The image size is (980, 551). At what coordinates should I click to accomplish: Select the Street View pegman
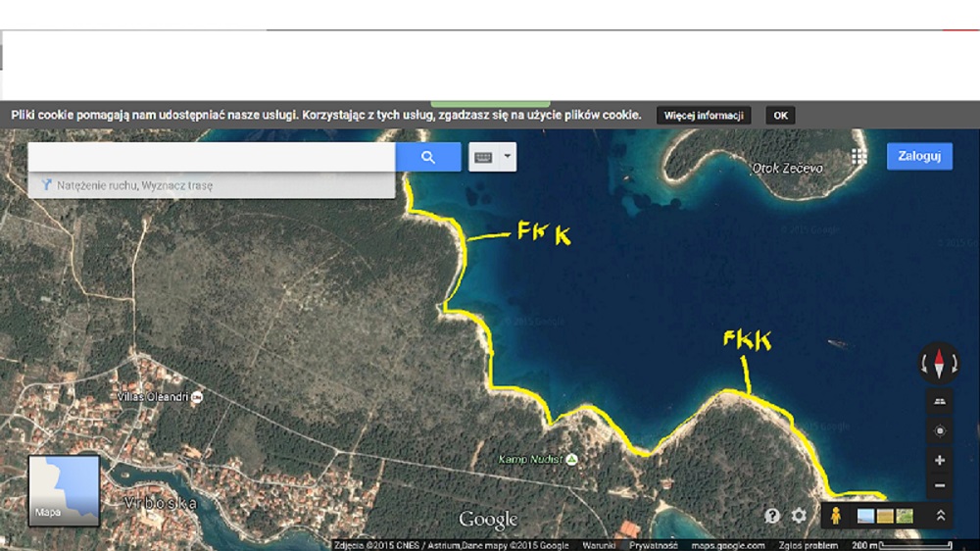[836, 516]
